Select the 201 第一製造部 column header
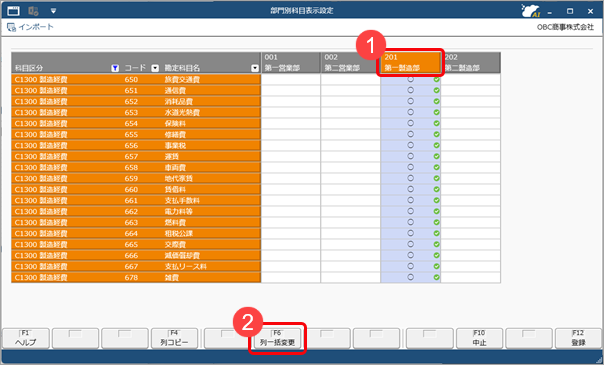 tap(411, 63)
